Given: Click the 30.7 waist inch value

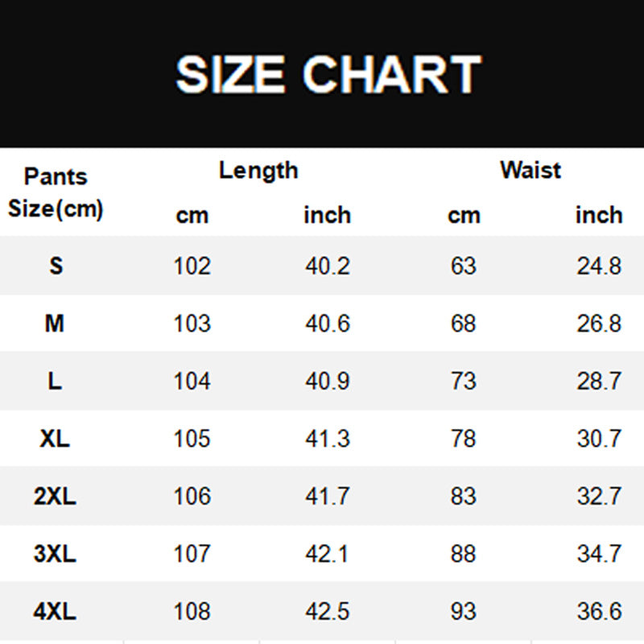Looking at the screenshot, I should pyautogui.click(x=599, y=439).
